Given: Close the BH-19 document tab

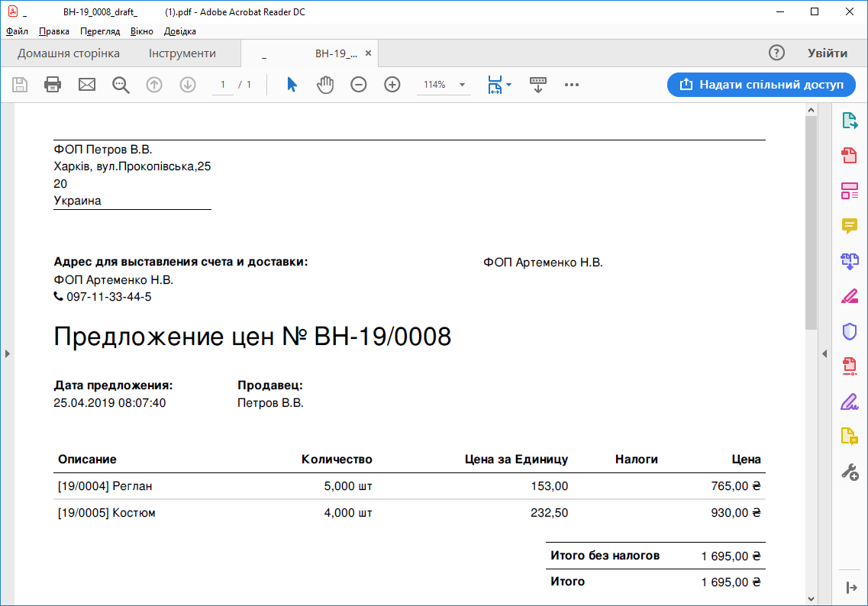Looking at the screenshot, I should 368,53.
